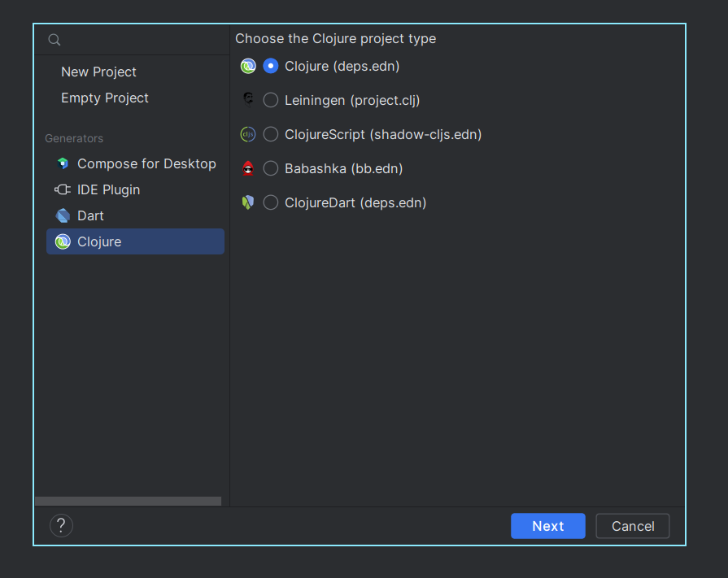Click the left panel horizontal scrollbar

pos(129,502)
